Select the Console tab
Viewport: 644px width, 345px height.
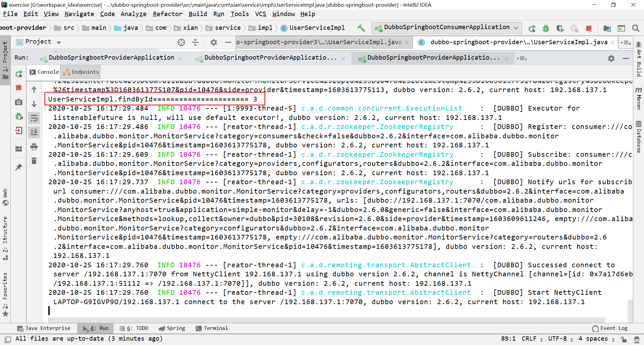44,72
